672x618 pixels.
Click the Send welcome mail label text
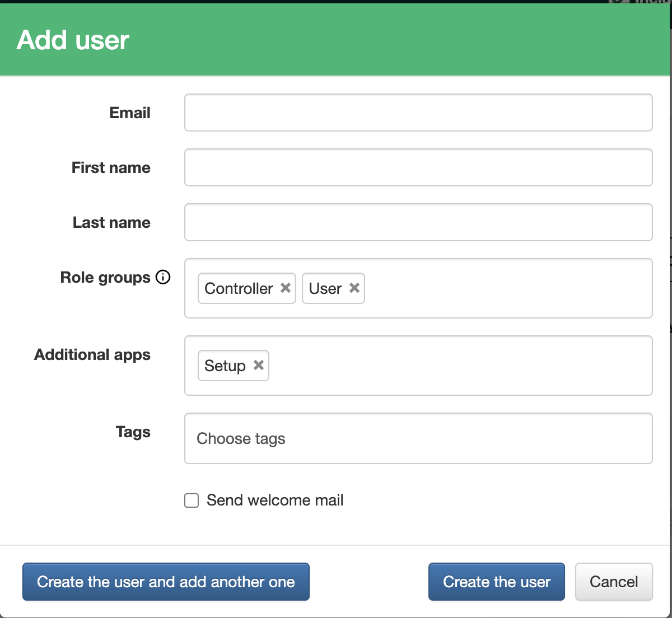pos(275,500)
